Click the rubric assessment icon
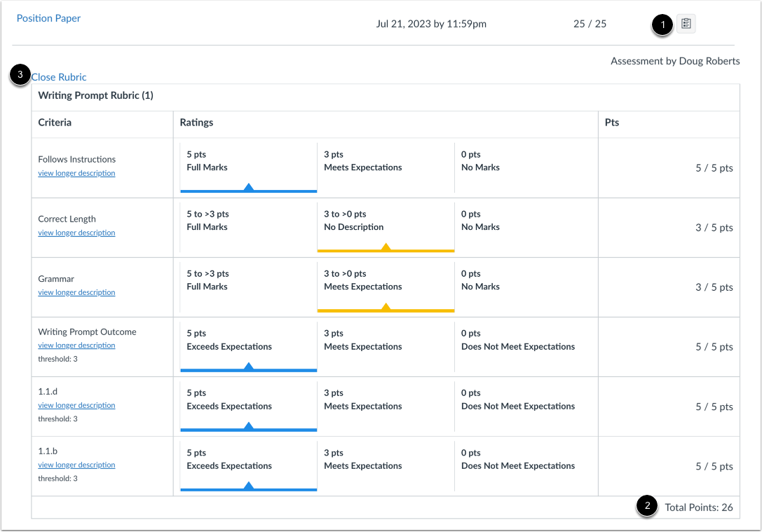 (685, 23)
